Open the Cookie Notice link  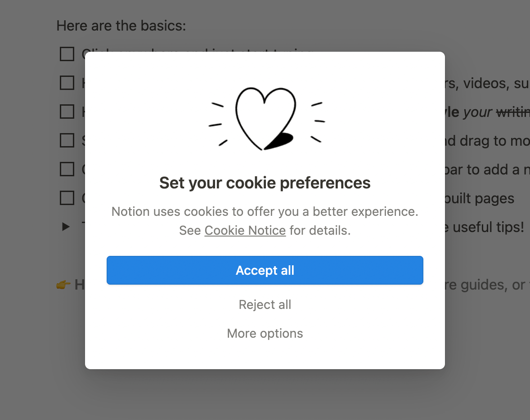tap(245, 231)
